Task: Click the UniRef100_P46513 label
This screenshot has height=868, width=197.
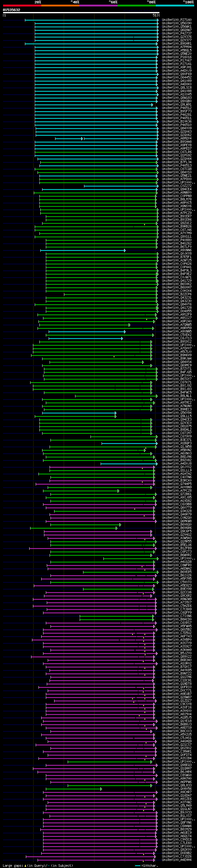Action: point(176,166)
